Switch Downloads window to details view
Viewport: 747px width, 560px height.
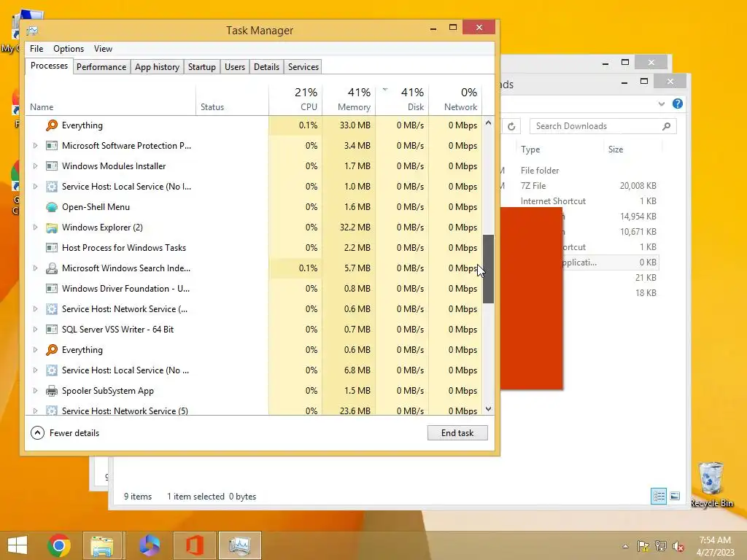point(659,496)
